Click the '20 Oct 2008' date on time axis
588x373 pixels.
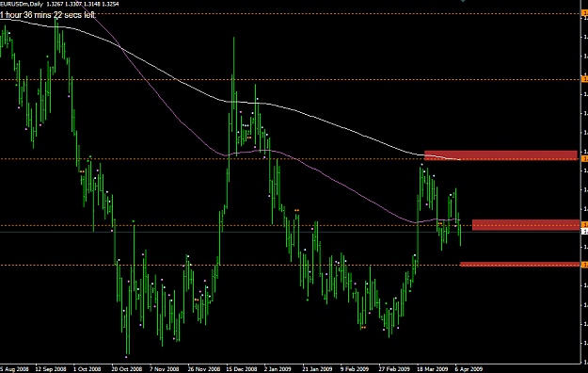pos(127,369)
